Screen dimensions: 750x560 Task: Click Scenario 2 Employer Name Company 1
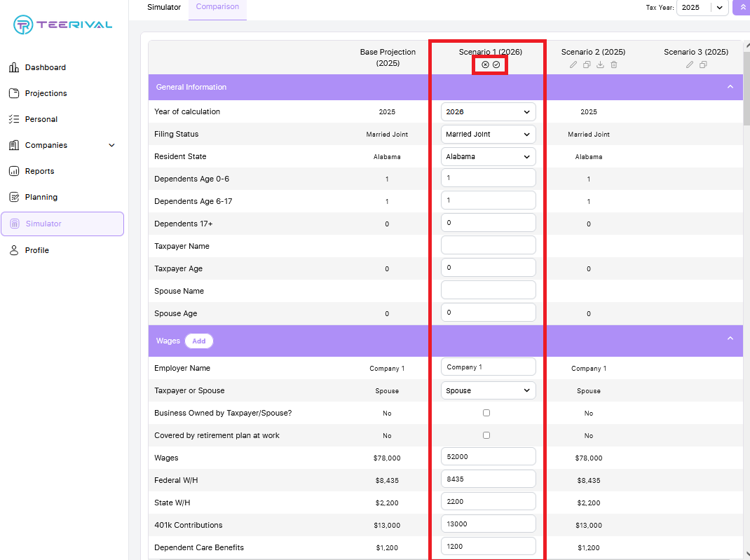pyautogui.click(x=589, y=369)
